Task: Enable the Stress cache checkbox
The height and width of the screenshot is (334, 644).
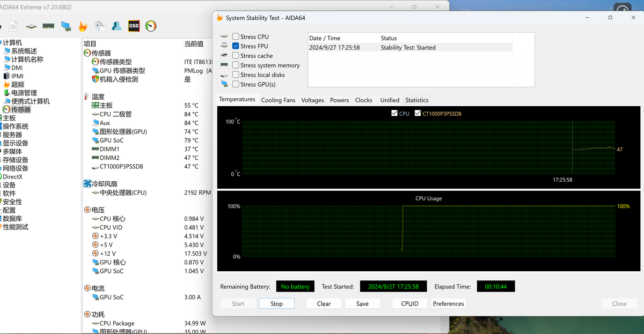Action: (236, 56)
